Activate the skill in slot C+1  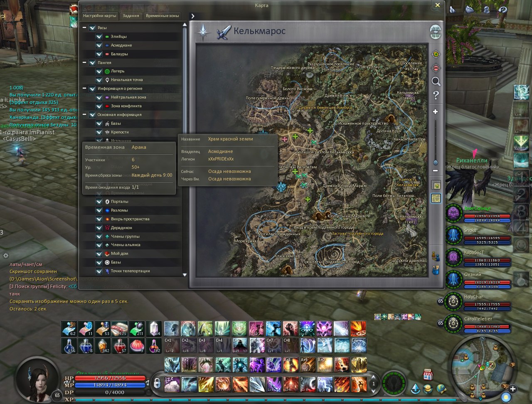172,346
